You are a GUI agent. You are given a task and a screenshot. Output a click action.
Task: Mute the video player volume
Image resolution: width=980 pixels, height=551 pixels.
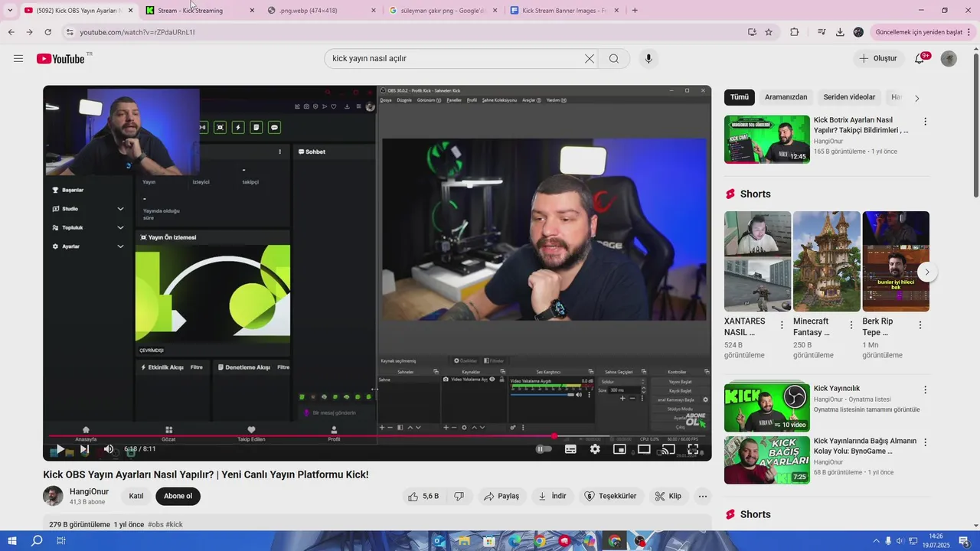point(109,449)
